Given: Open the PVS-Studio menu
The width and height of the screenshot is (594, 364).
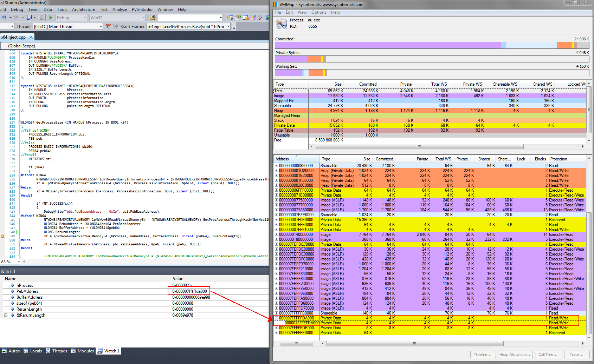Looking at the screenshot, I should point(142,9).
